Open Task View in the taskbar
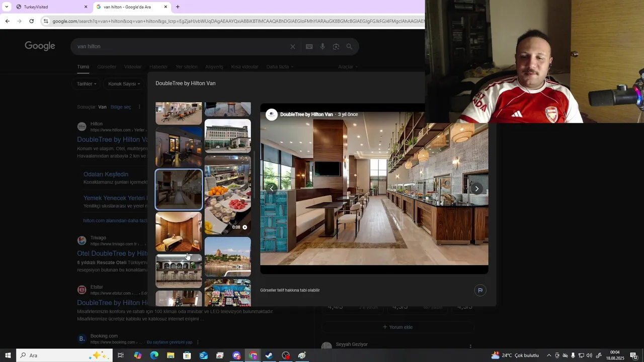 click(x=121, y=355)
